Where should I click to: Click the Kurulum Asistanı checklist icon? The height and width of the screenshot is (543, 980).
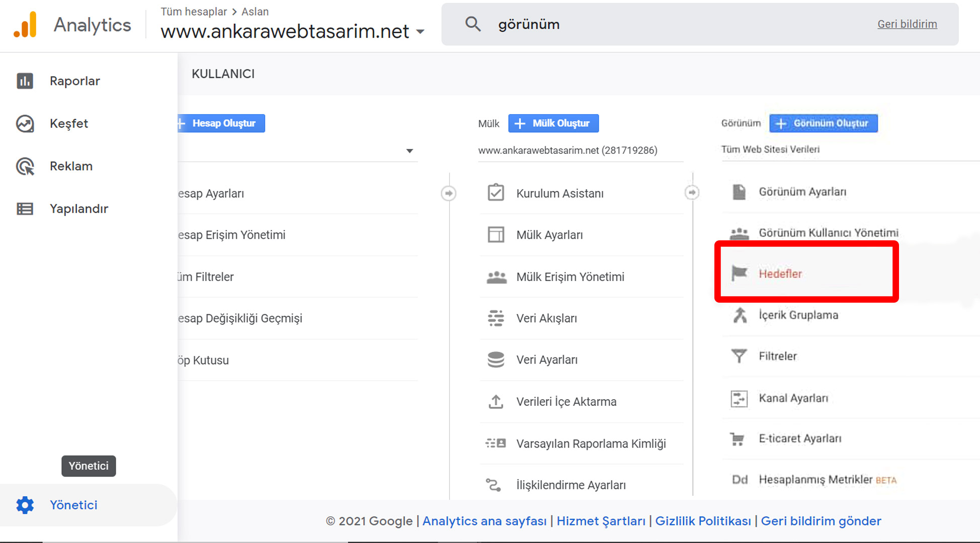496,193
